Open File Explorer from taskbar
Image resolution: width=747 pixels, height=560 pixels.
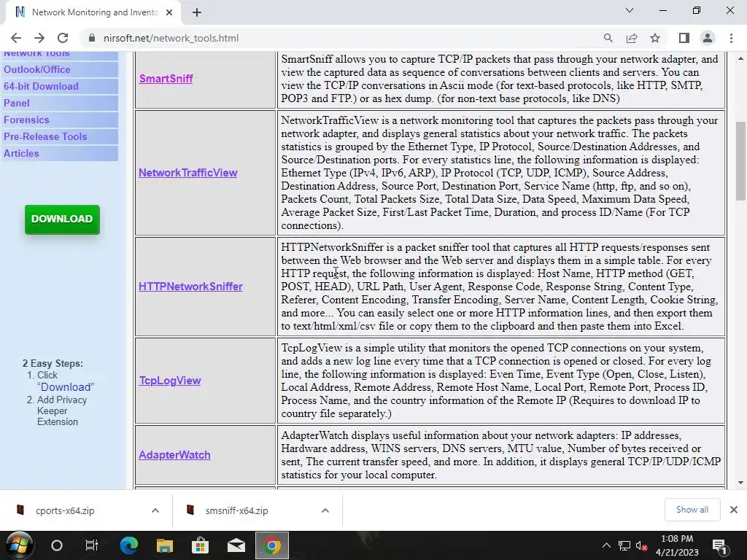tap(164, 545)
